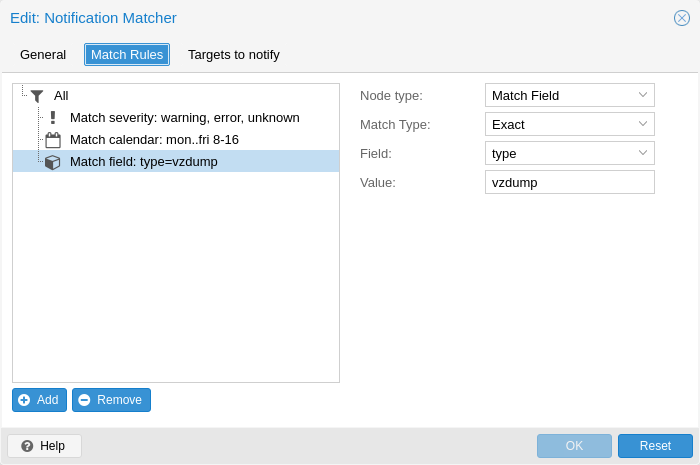The height and width of the screenshot is (465, 700).
Task: Focus the Value field containing vzdump
Action: pos(569,182)
